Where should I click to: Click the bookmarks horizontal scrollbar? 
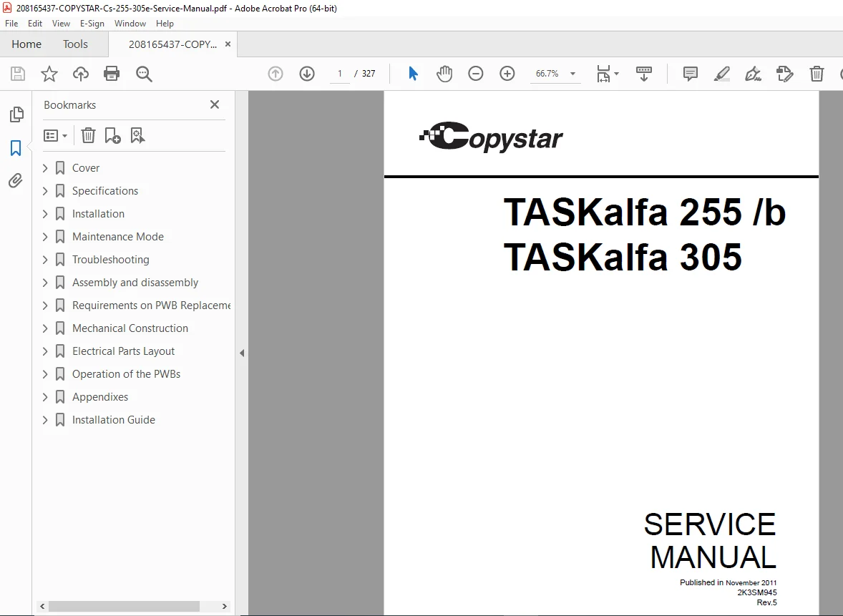point(124,606)
